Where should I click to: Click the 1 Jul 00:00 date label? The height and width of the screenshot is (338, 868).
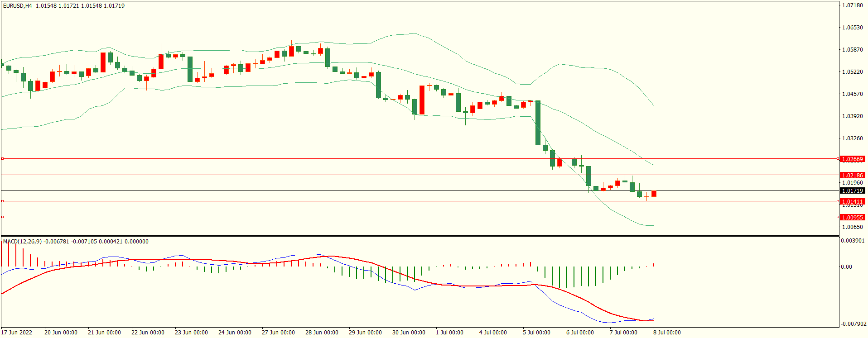tap(449, 333)
